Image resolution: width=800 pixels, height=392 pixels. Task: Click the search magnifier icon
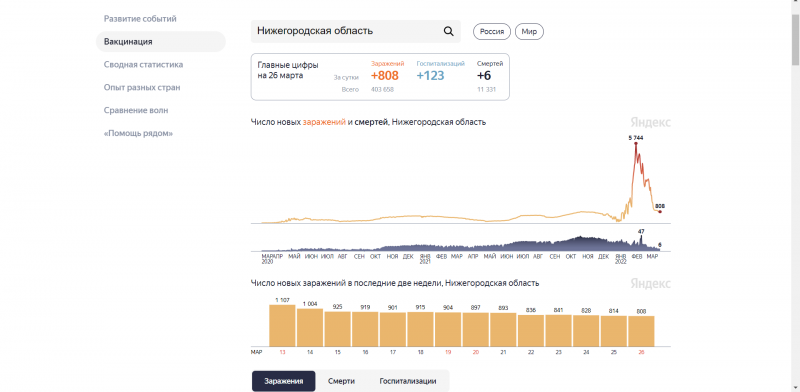[x=448, y=31]
